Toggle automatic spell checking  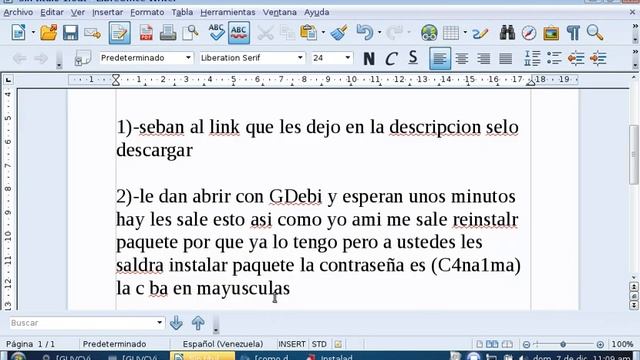tap(239, 33)
